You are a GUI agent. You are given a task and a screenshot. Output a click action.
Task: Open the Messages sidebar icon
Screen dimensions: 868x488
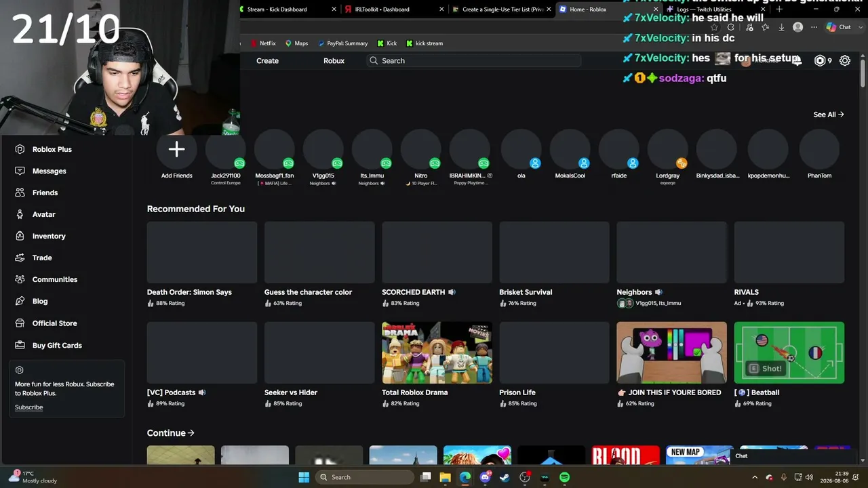(x=20, y=171)
